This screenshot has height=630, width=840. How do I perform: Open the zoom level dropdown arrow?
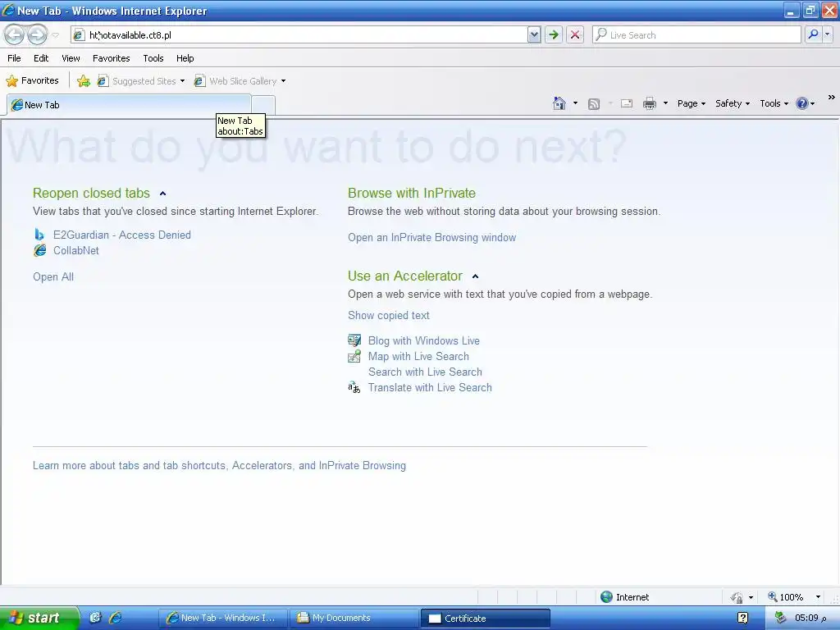pyautogui.click(x=818, y=597)
